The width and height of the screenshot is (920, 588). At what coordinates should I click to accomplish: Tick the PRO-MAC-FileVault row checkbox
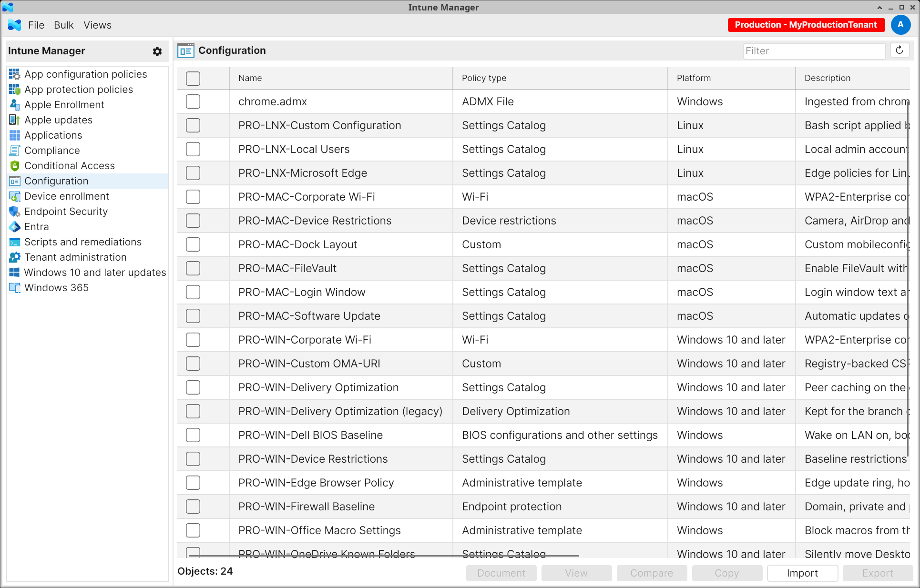[193, 268]
